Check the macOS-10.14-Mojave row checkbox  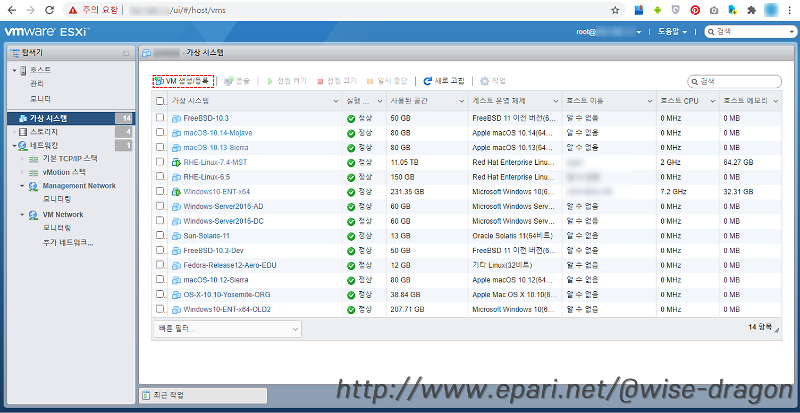[160, 133]
